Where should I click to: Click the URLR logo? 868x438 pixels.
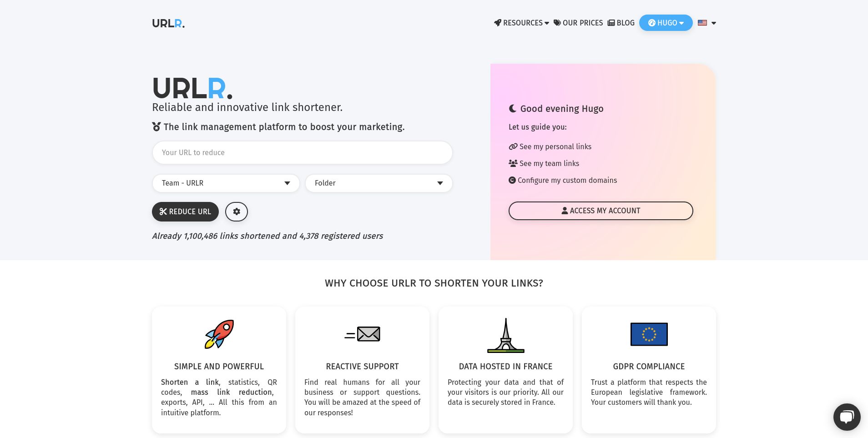[x=168, y=23]
